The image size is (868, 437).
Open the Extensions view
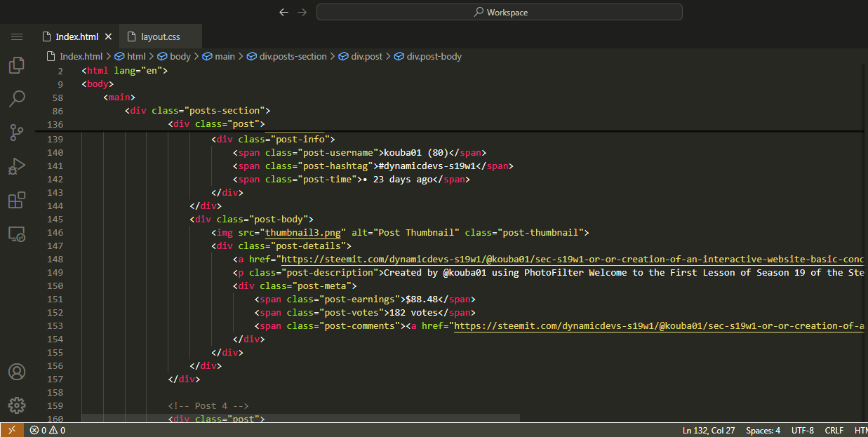coord(17,200)
